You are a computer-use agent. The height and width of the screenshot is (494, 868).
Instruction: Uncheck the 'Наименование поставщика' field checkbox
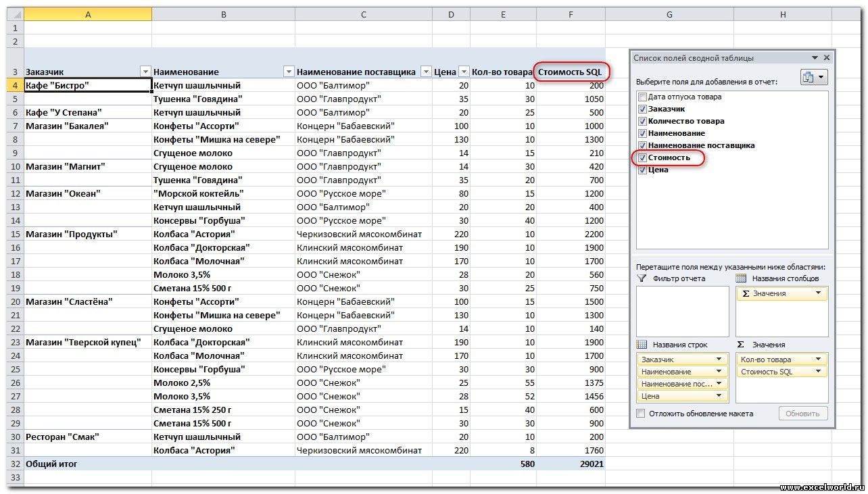tap(642, 145)
